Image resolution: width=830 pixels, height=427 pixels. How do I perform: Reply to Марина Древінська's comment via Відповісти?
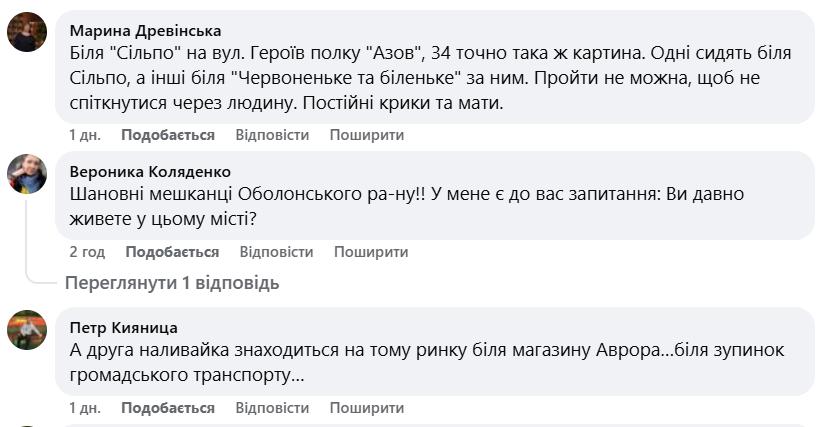(272, 135)
